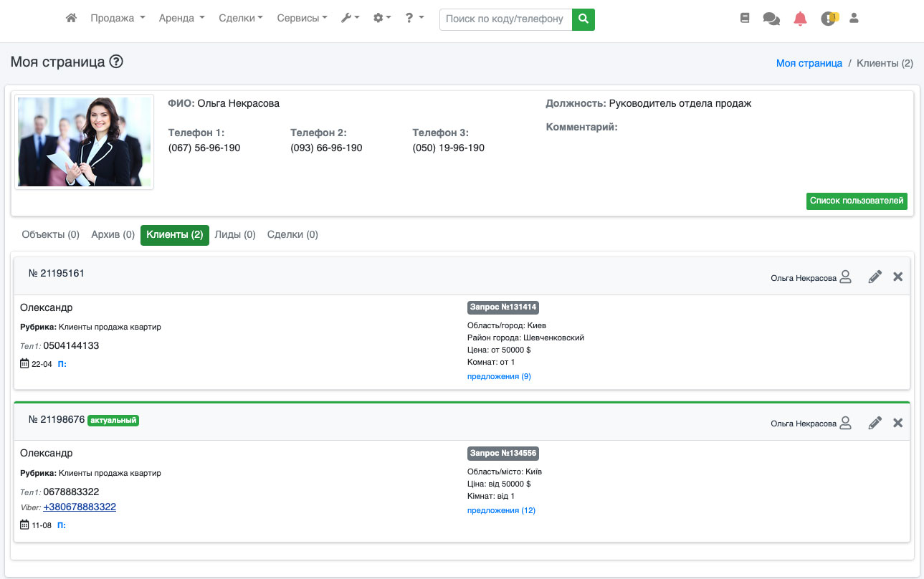This screenshot has height=579, width=924.
Task: Click the green search magnifier button
Action: tap(584, 19)
